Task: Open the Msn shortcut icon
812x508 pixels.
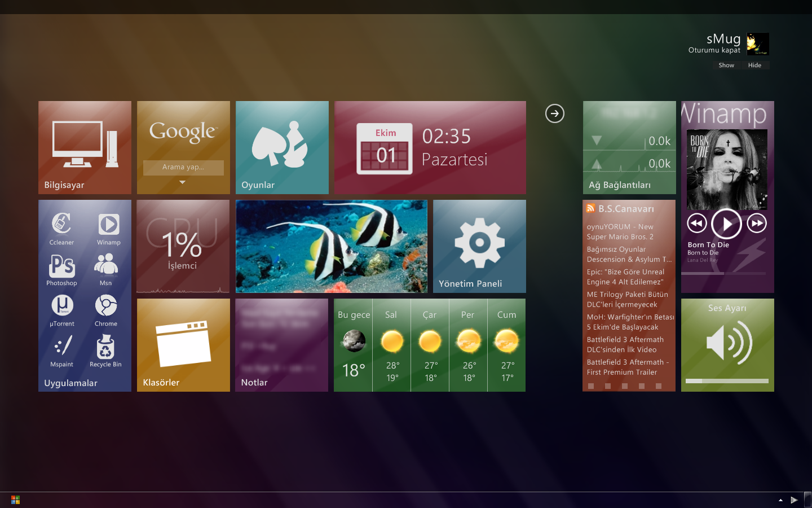Action: tap(106, 270)
